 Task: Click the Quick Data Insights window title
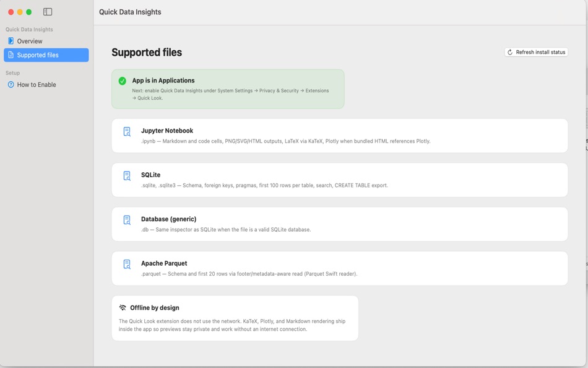point(130,12)
